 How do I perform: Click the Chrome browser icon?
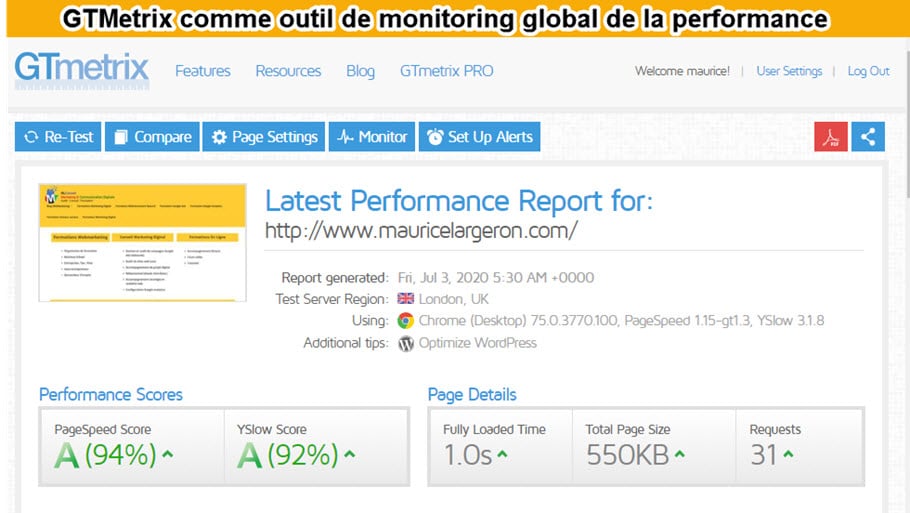tap(406, 320)
